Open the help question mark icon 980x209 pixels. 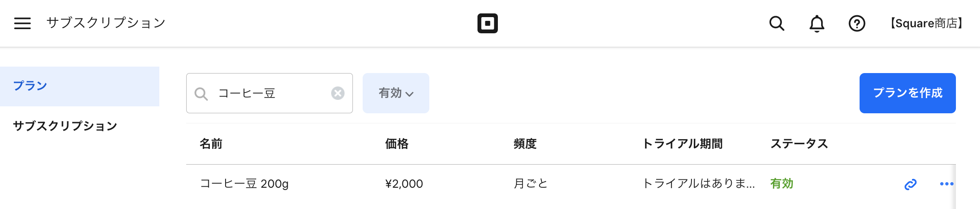pyautogui.click(x=857, y=23)
